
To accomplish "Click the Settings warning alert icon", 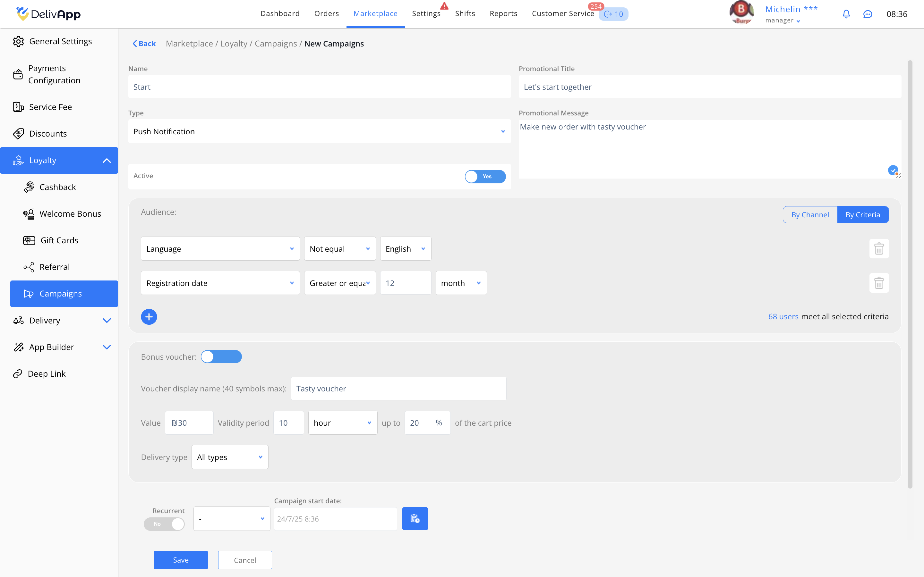I will click(444, 6).
